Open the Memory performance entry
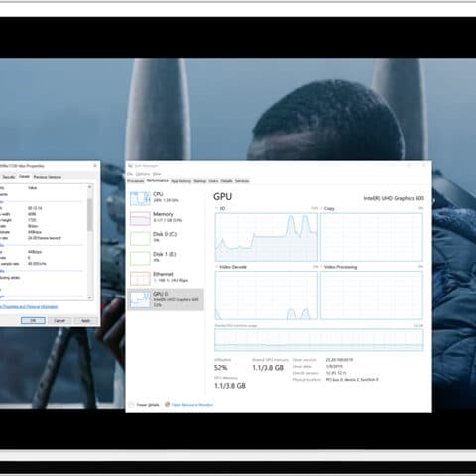Screen dimensions: 476x476 pyautogui.click(x=166, y=218)
